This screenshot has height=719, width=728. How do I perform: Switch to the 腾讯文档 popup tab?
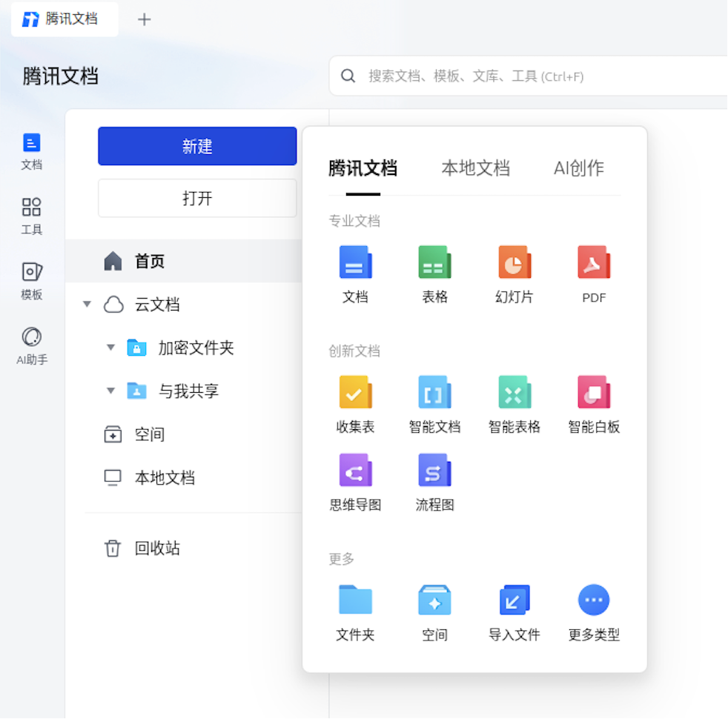[363, 168]
